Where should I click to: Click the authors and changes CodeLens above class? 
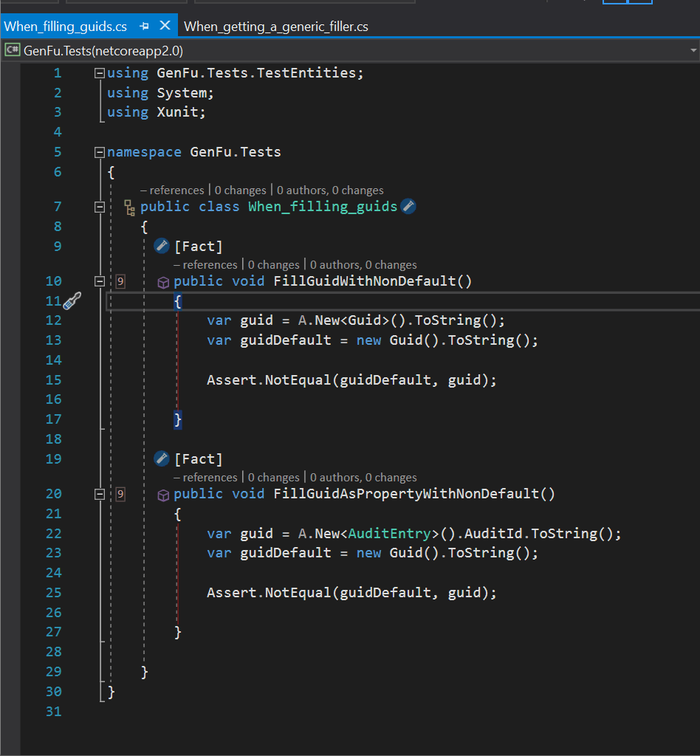coord(330,190)
